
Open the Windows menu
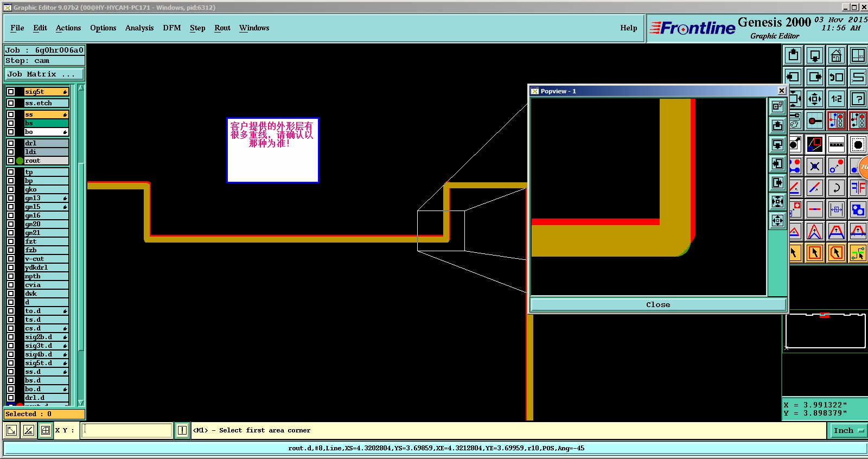[x=254, y=28]
